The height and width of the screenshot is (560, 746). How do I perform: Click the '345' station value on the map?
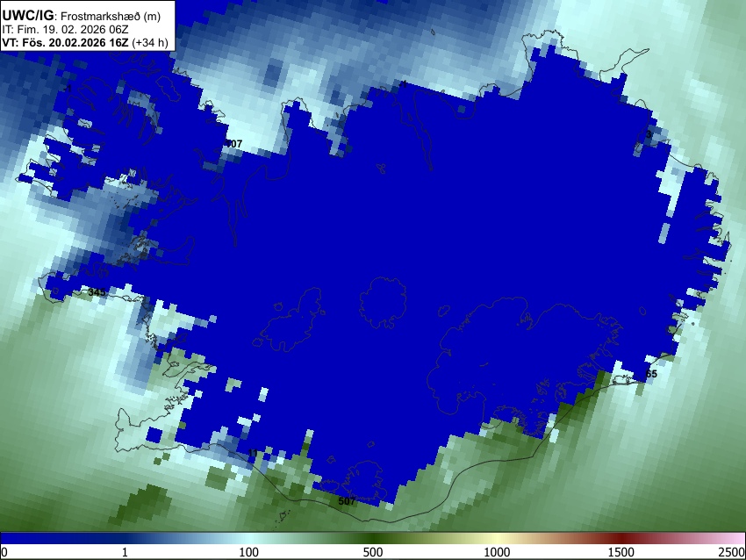click(x=97, y=292)
